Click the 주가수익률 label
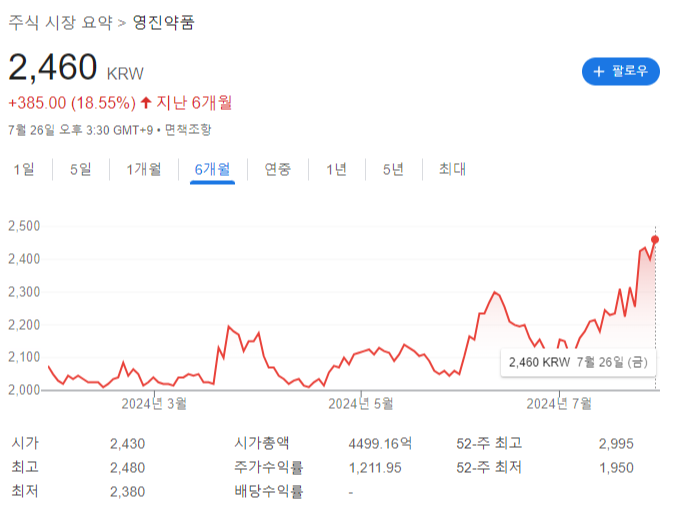Image resolution: width=674 pixels, height=505 pixels. pyautogui.click(x=269, y=467)
